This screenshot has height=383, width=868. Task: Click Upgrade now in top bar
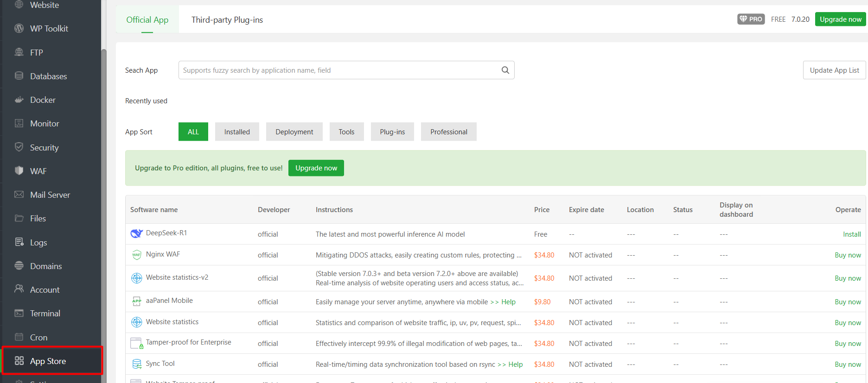(840, 19)
